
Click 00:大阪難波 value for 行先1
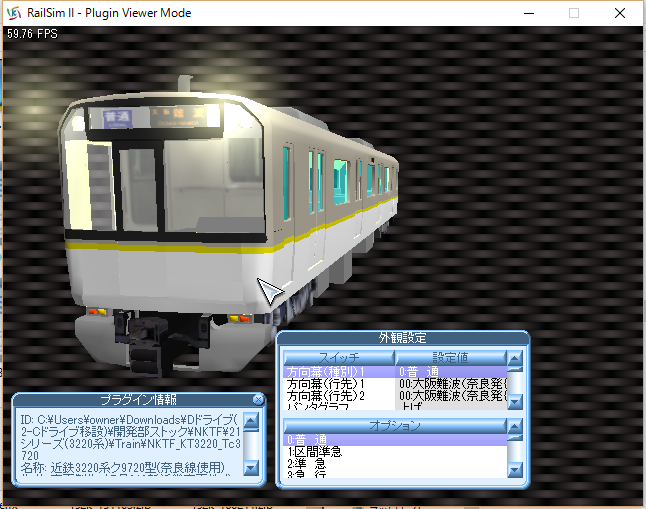click(x=451, y=384)
